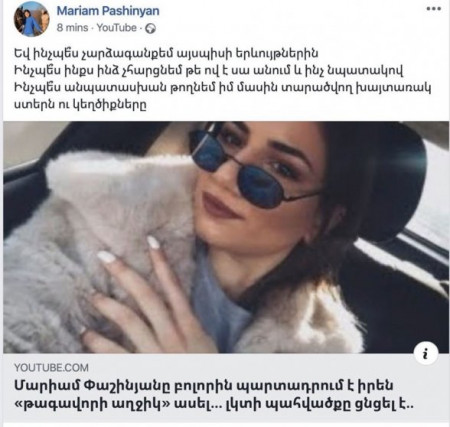450x427 pixels.
Task: Click post line starting Ինչպես անպատասխան
Action: pyautogui.click(x=222, y=88)
